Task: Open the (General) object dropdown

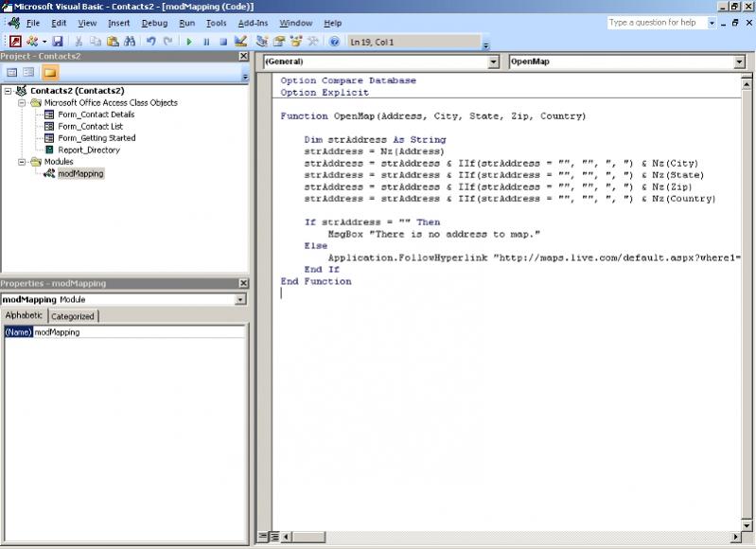Action: coord(493,62)
